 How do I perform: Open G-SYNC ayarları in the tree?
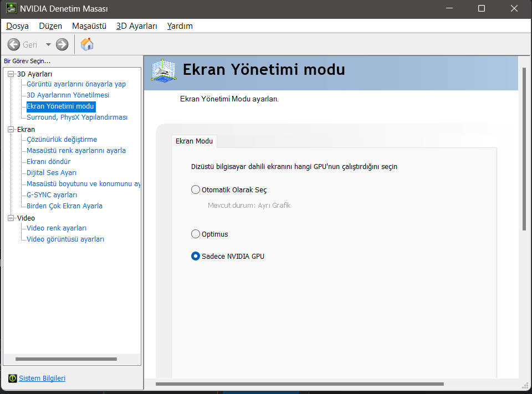tap(52, 195)
